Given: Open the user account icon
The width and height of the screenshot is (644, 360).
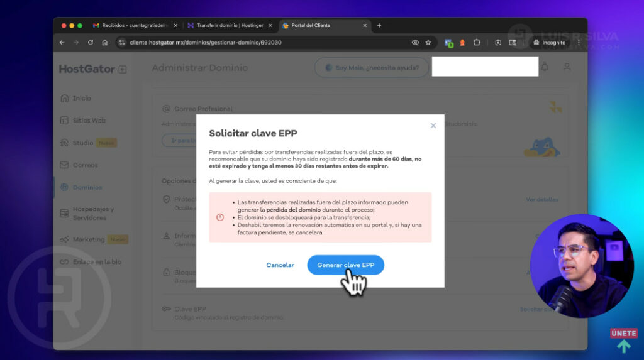Looking at the screenshot, I should pyautogui.click(x=567, y=67).
